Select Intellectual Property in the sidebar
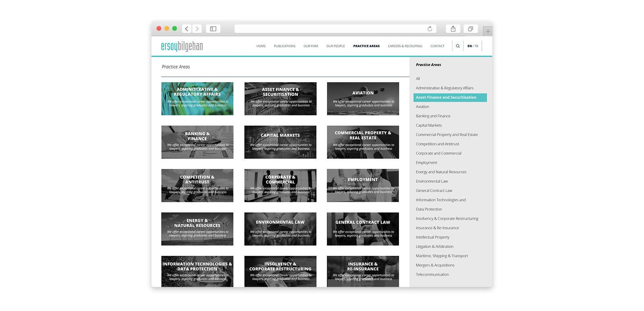 (433, 237)
